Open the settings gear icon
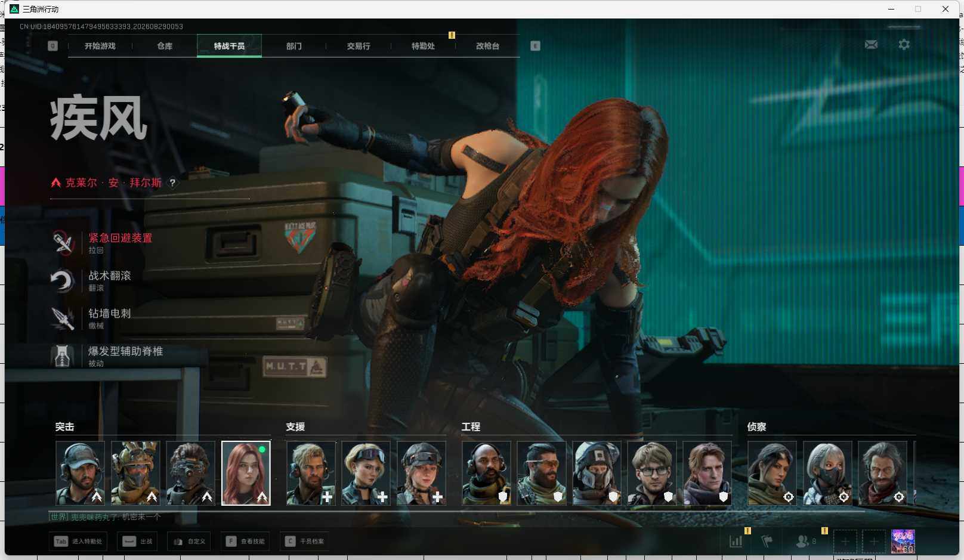This screenshot has width=964, height=560. click(x=904, y=45)
